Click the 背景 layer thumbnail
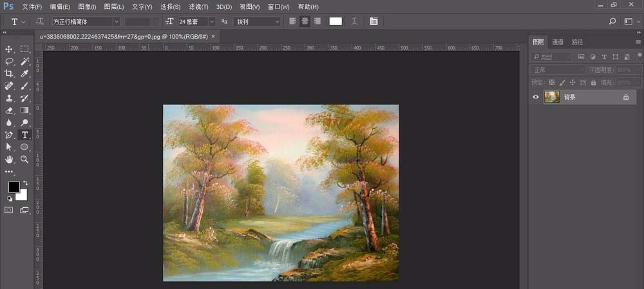This screenshot has width=644, height=289. click(x=552, y=97)
